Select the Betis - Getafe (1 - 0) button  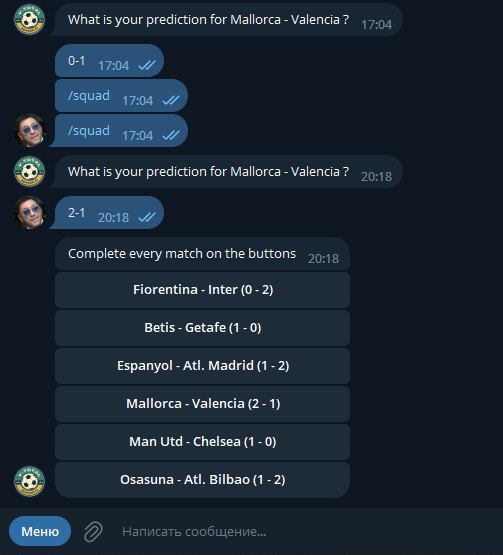pyautogui.click(x=202, y=328)
